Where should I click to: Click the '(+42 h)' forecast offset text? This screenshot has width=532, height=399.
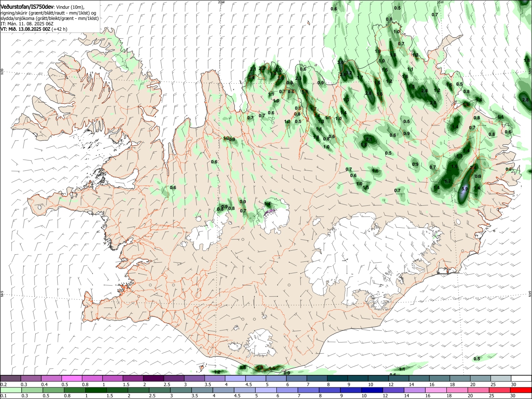click(x=59, y=29)
